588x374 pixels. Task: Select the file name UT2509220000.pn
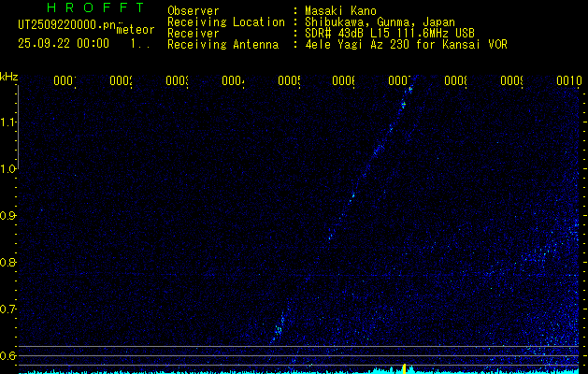[66, 25]
